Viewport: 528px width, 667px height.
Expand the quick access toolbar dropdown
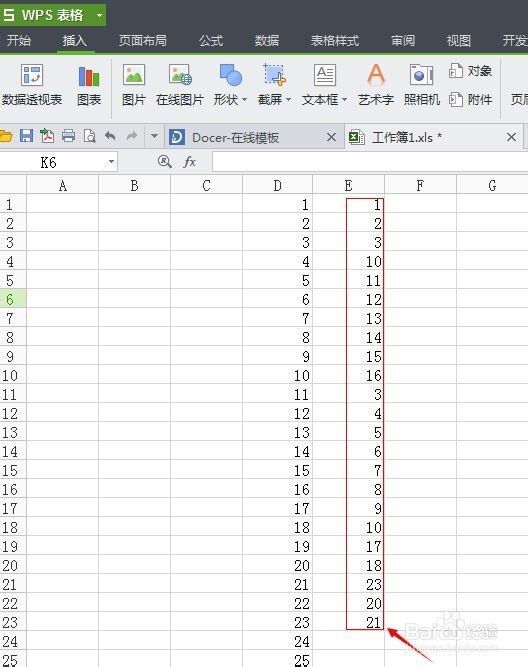click(x=154, y=137)
